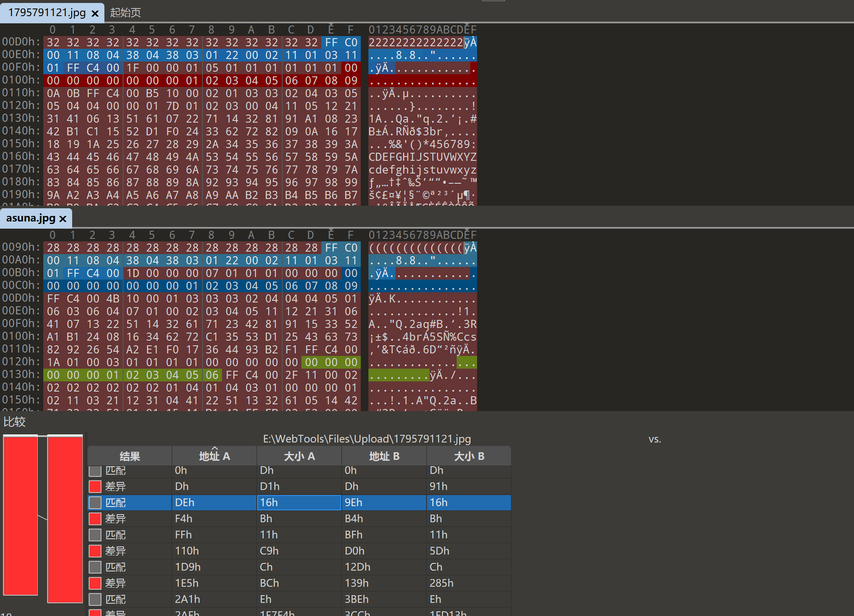Select the 差异 row at address 1E5h
854x616 pixels.
pos(299,583)
